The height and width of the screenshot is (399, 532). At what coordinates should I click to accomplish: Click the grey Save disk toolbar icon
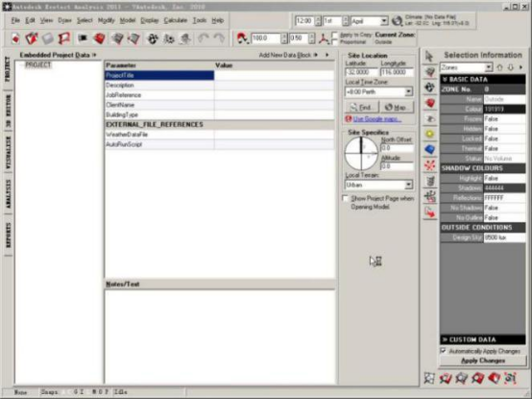click(48, 38)
